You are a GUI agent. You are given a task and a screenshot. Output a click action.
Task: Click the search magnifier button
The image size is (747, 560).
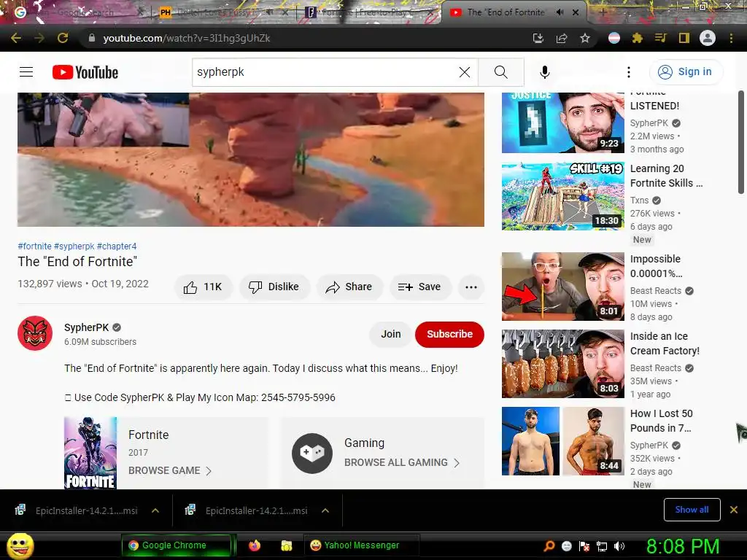tap(500, 72)
